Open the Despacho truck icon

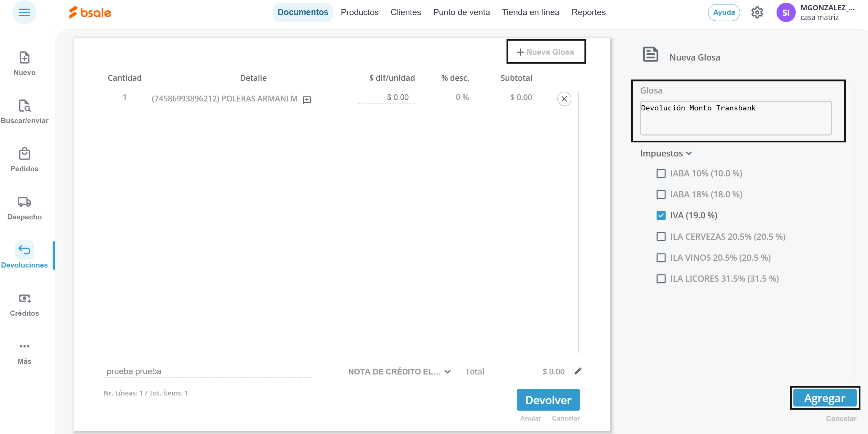24,202
